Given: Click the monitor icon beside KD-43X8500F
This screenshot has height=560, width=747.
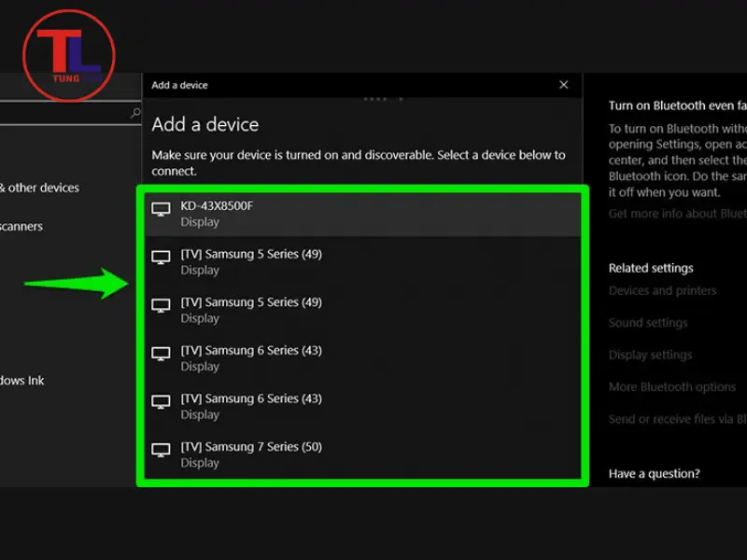Looking at the screenshot, I should [x=162, y=209].
